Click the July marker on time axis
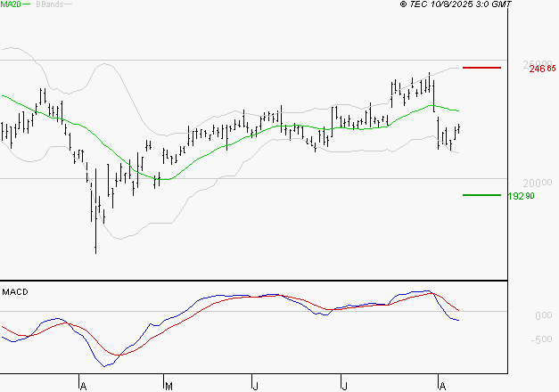 pos(344,386)
